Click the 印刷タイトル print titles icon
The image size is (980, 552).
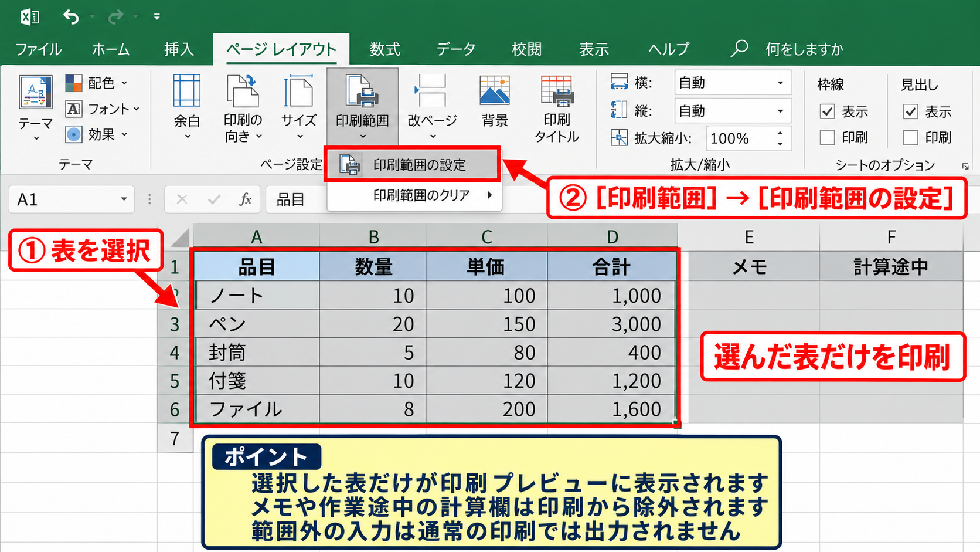click(x=557, y=108)
